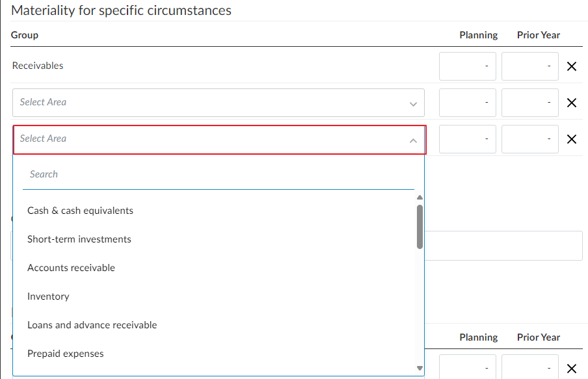Screen dimensions: 588x379
Task: Click third row Prior Year amount field
Action: click(x=529, y=139)
